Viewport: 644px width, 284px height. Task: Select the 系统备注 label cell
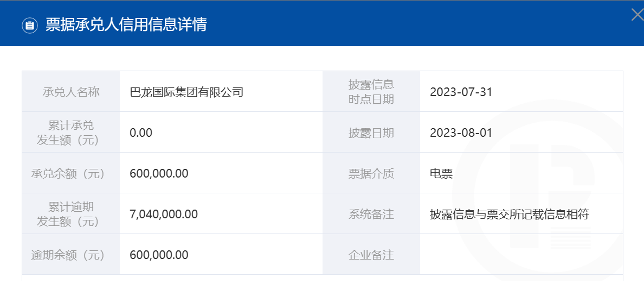[371, 214]
